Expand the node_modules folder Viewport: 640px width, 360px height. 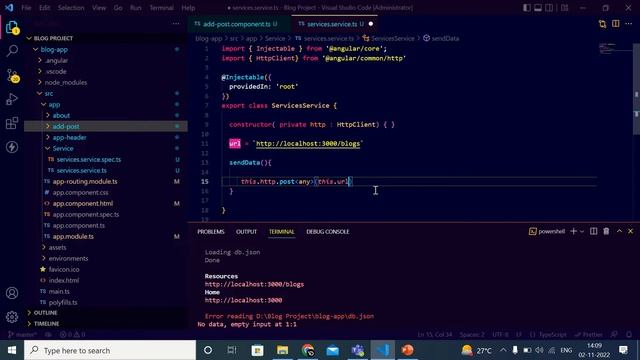click(x=66, y=82)
